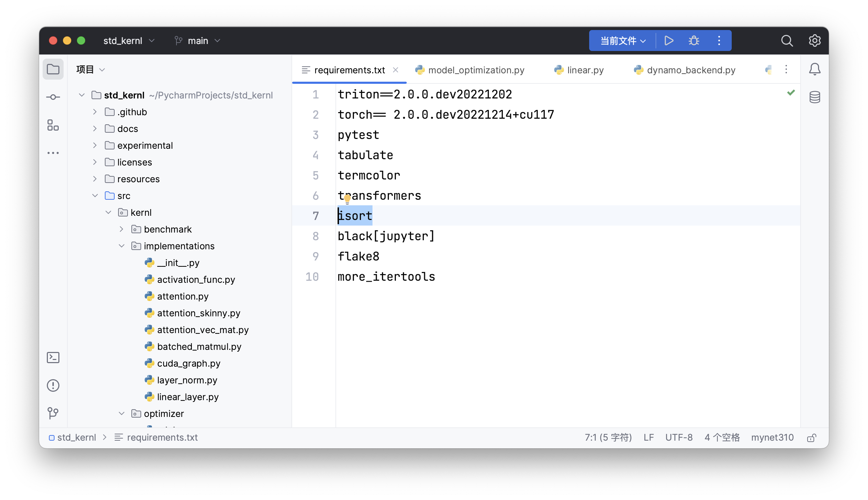The height and width of the screenshot is (500, 868).
Task: Click the intention lightbulb on line 6
Action: (x=347, y=199)
